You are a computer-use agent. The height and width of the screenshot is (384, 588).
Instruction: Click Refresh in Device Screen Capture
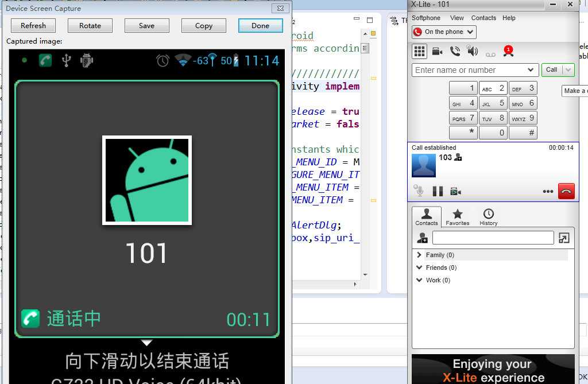[x=33, y=25]
